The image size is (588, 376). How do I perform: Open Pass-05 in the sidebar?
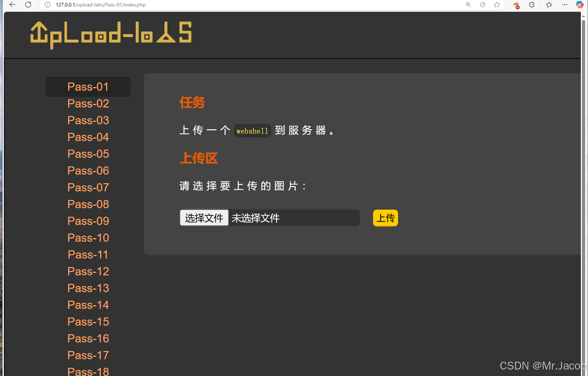[88, 154]
